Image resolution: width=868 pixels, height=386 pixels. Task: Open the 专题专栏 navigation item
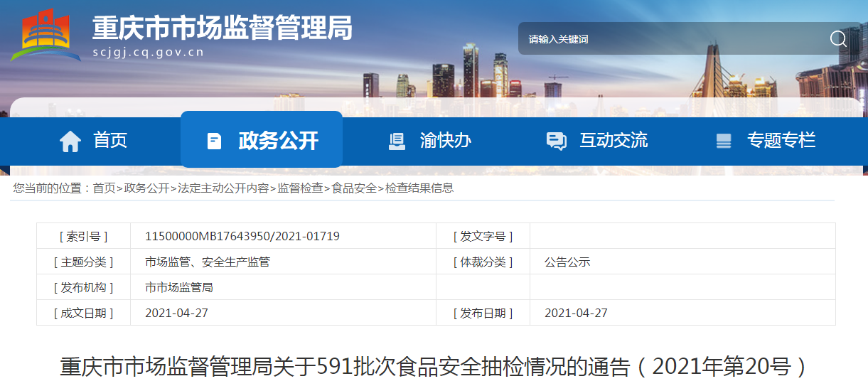click(781, 140)
